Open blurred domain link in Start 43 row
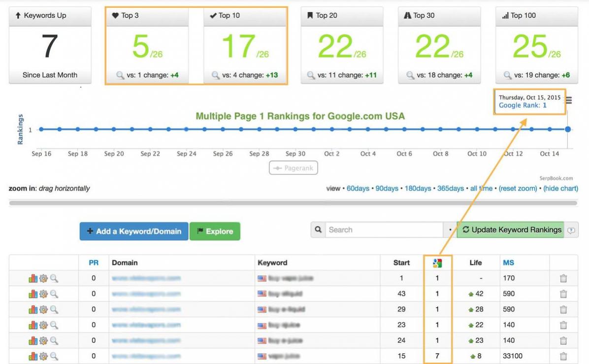The width and height of the screenshot is (589, 364). (x=146, y=294)
